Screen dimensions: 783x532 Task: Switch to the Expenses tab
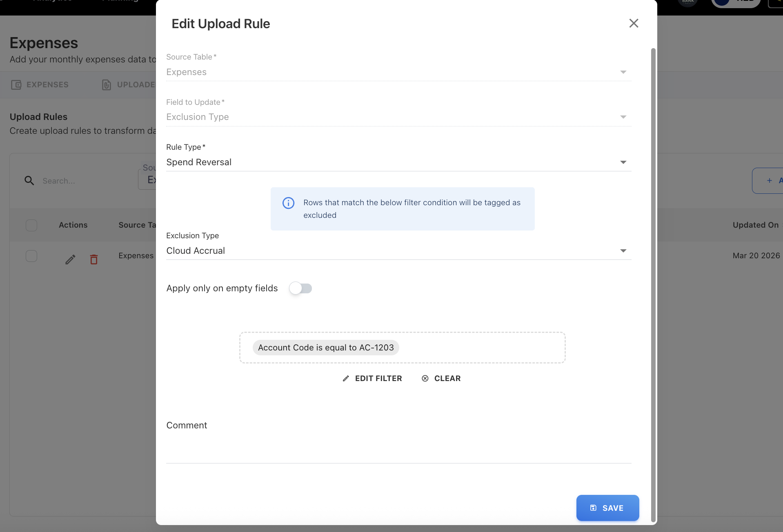[47, 85]
